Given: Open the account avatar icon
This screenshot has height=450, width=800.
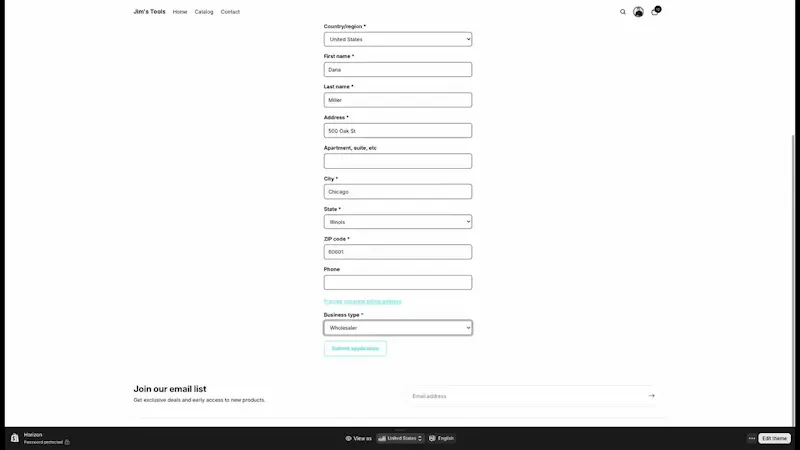Looking at the screenshot, I should tap(638, 12).
